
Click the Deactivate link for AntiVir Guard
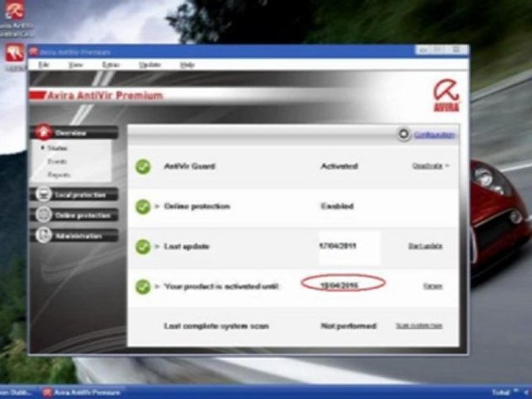pyautogui.click(x=427, y=166)
